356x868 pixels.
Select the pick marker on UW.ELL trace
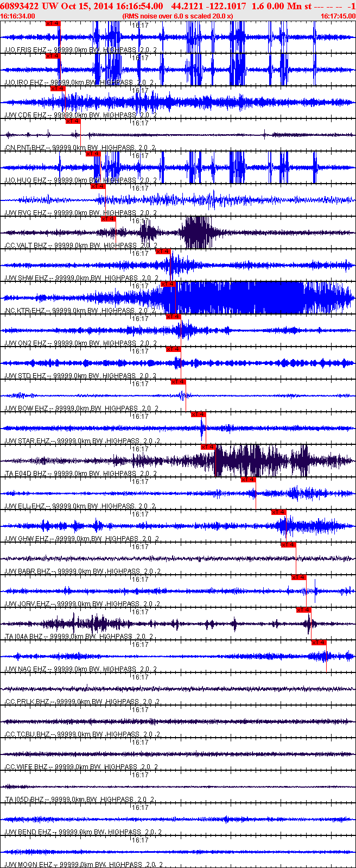coord(248,480)
